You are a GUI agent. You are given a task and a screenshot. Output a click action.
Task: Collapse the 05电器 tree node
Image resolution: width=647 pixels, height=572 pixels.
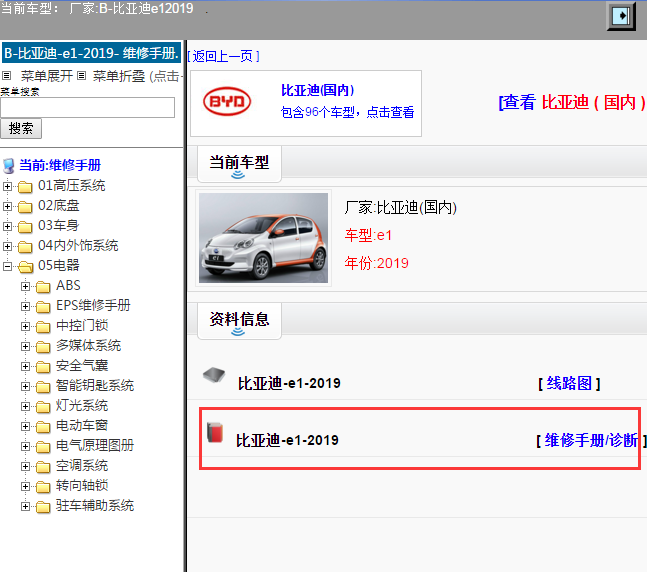pos(7,266)
